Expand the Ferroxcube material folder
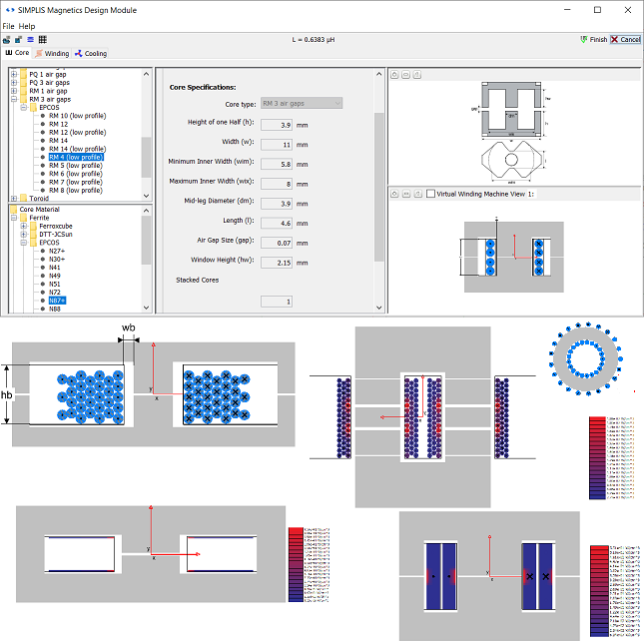644x644 pixels. 24,227
